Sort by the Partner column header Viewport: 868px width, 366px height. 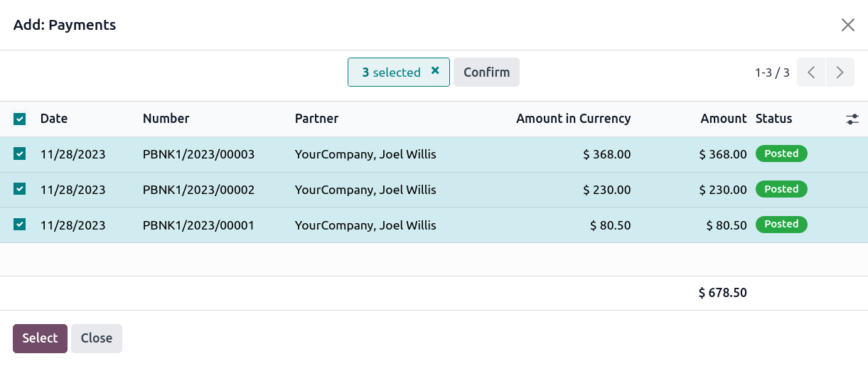coord(316,119)
